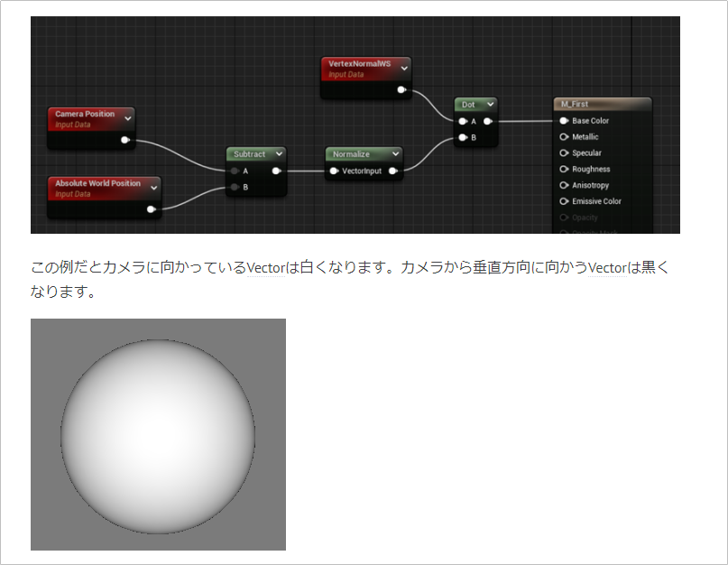Open the Normalize node dropdown arrow
Screen dimensions: 728x565
pyautogui.click(x=395, y=153)
